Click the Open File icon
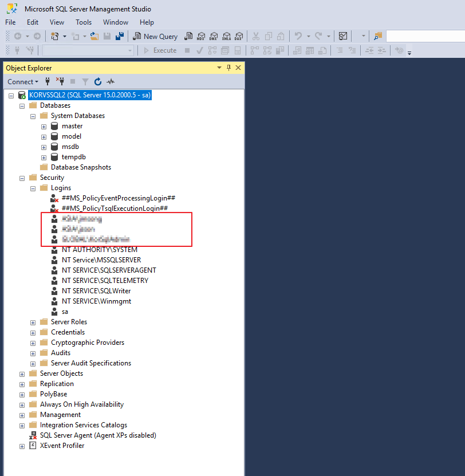 94,37
